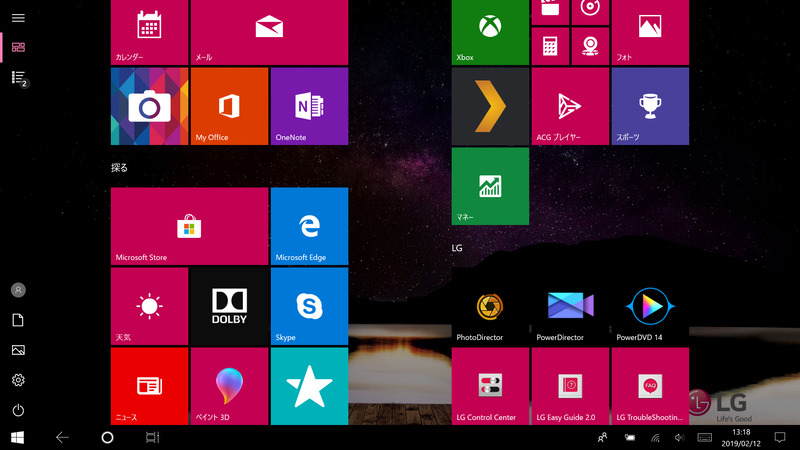800x450 pixels.
Task: Tap the taskbar Back arrow
Action: [x=62, y=437]
